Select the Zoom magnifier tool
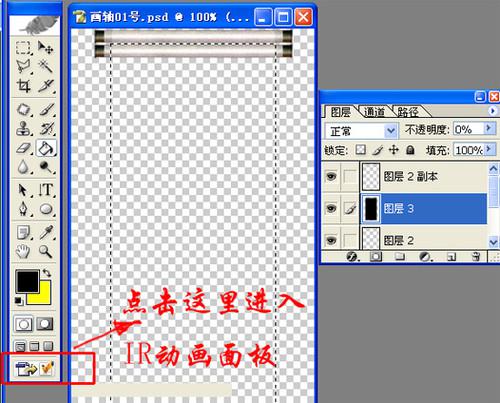The height and width of the screenshot is (403, 500). point(45,251)
